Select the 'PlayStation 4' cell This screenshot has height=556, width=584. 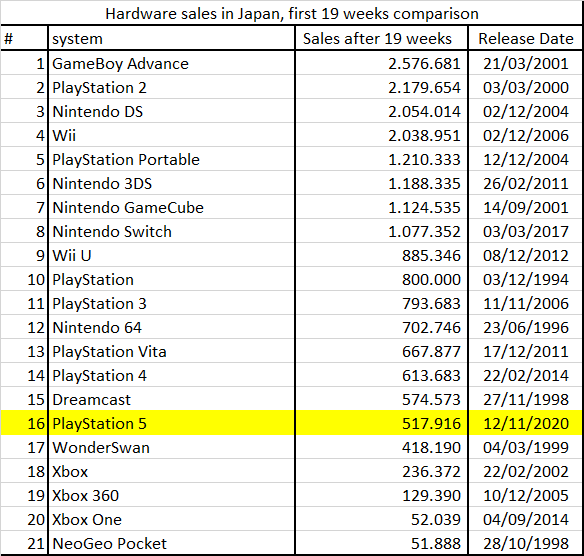pos(99,376)
